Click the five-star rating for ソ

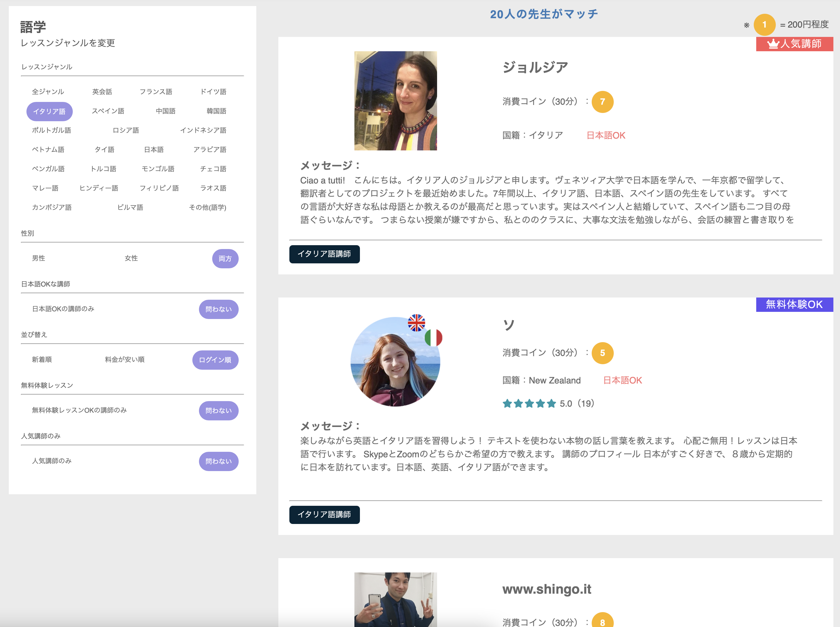click(529, 404)
